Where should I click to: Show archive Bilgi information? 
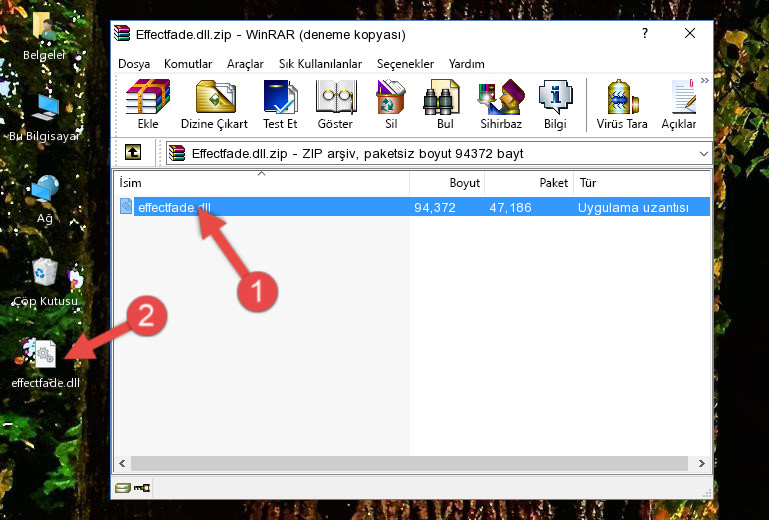point(555,104)
